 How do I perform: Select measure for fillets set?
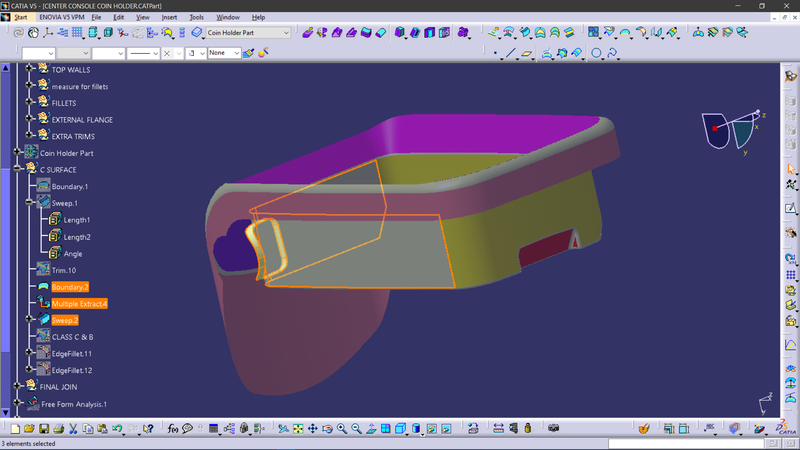[x=80, y=87]
